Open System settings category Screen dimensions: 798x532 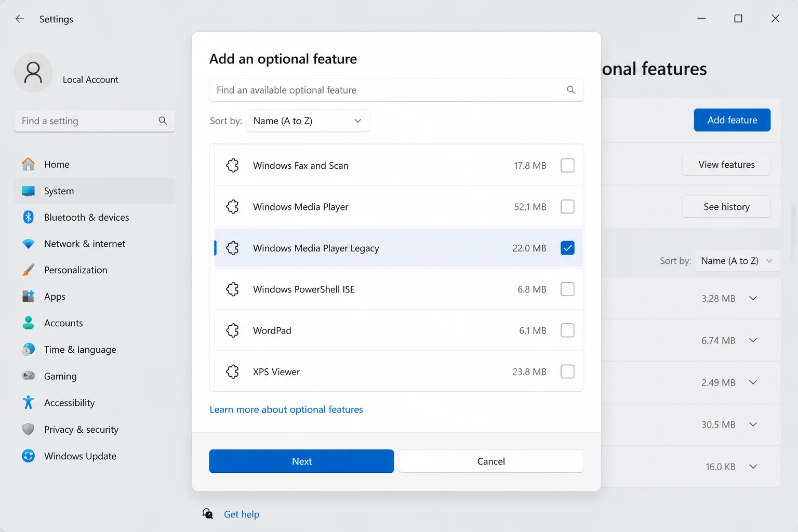click(x=95, y=191)
